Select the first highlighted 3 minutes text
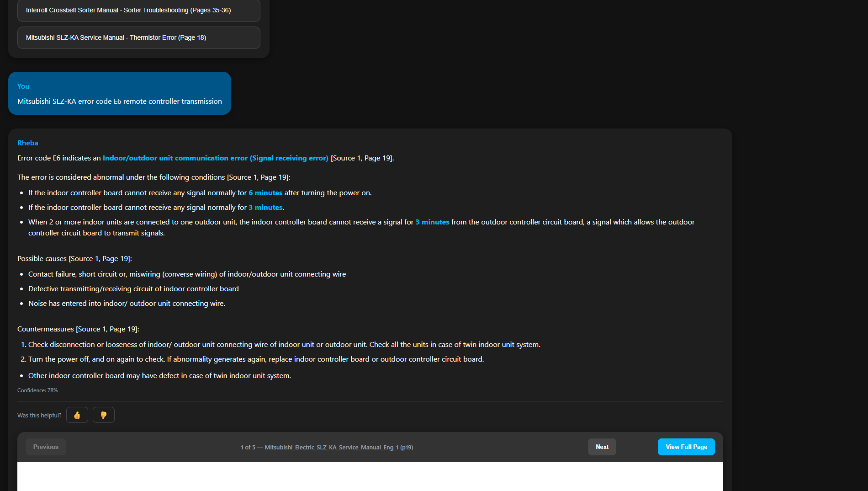This screenshot has width=868, height=491. point(265,207)
